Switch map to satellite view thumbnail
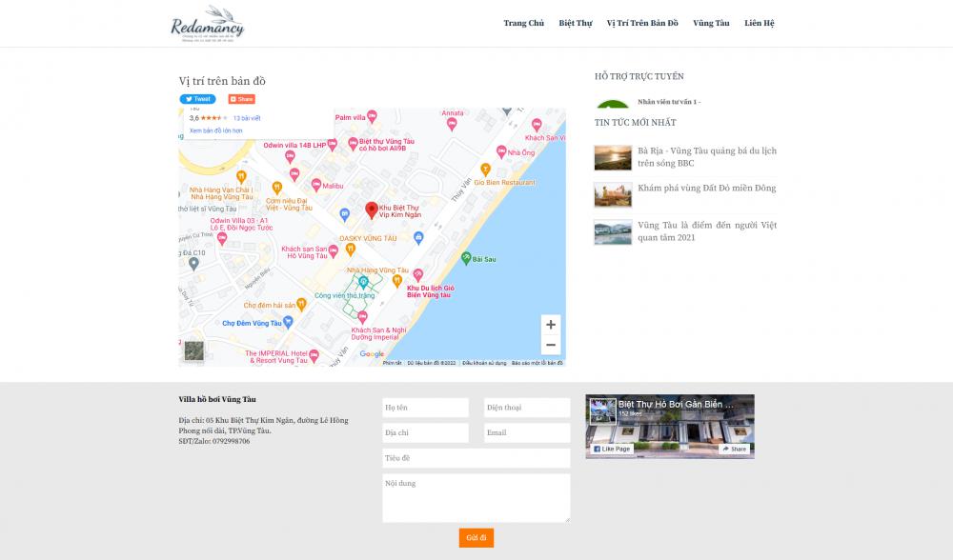The height and width of the screenshot is (560, 953). click(x=194, y=350)
